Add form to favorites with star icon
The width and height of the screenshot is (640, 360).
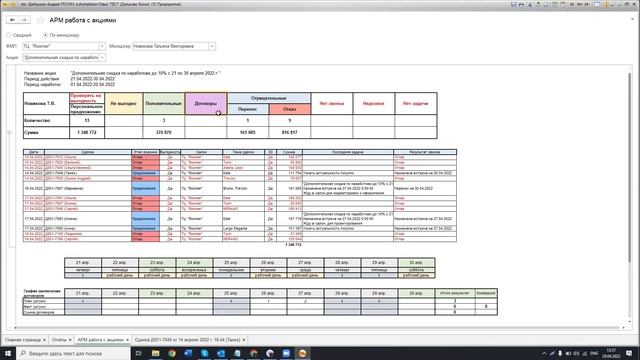40,20
